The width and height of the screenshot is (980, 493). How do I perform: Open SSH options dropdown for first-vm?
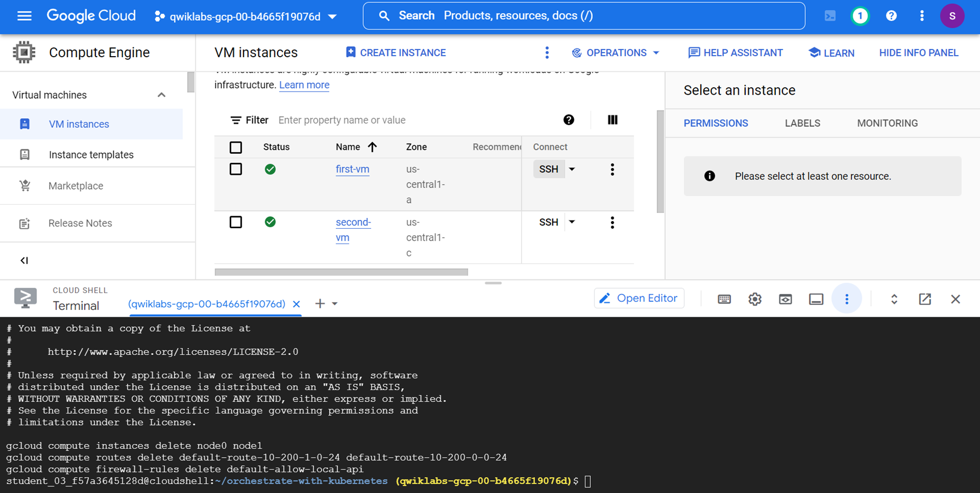point(572,169)
